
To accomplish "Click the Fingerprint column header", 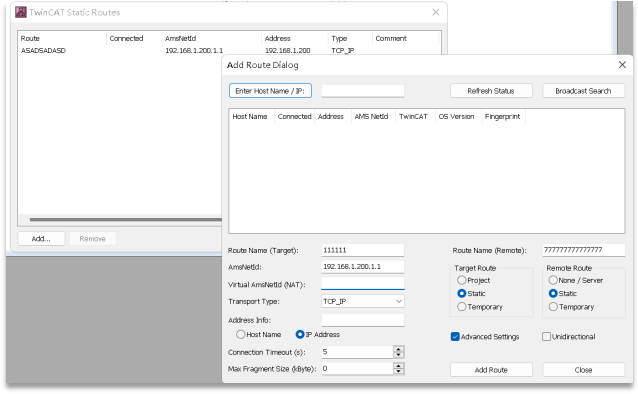I will click(504, 116).
